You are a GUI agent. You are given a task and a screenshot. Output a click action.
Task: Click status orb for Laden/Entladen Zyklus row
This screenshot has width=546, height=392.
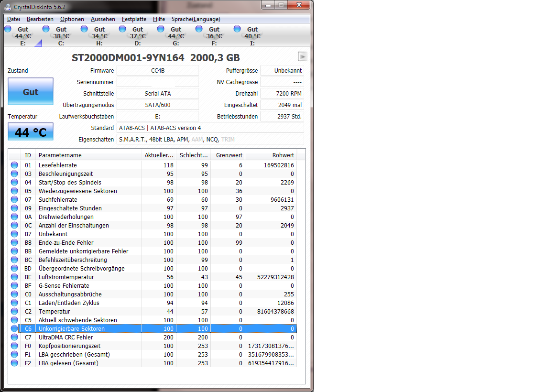point(14,303)
